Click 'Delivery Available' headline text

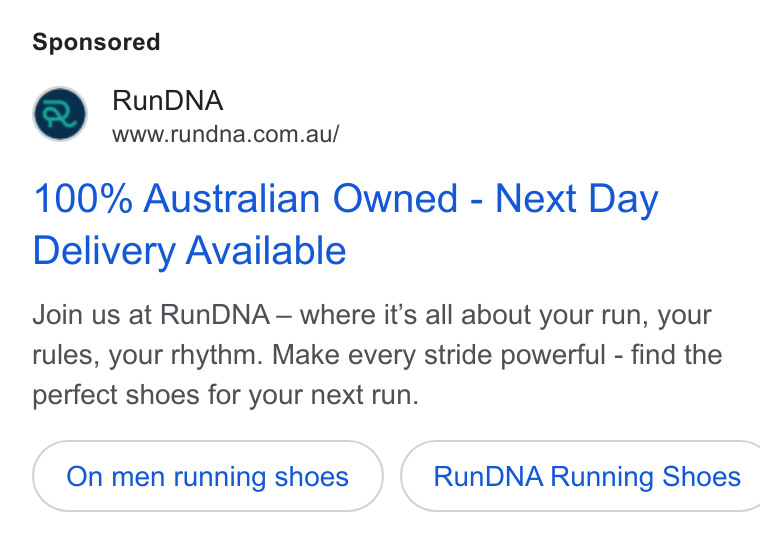[190, 251]
